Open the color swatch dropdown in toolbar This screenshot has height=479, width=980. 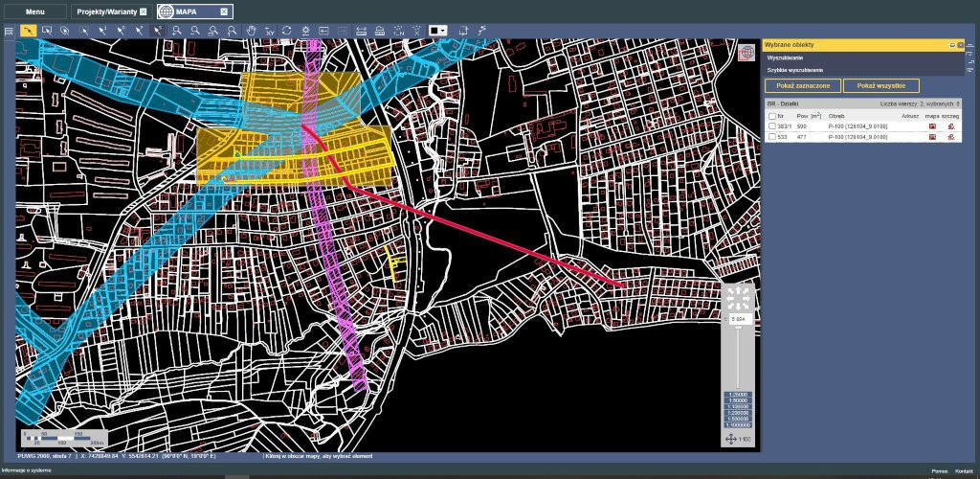[438, 31]
